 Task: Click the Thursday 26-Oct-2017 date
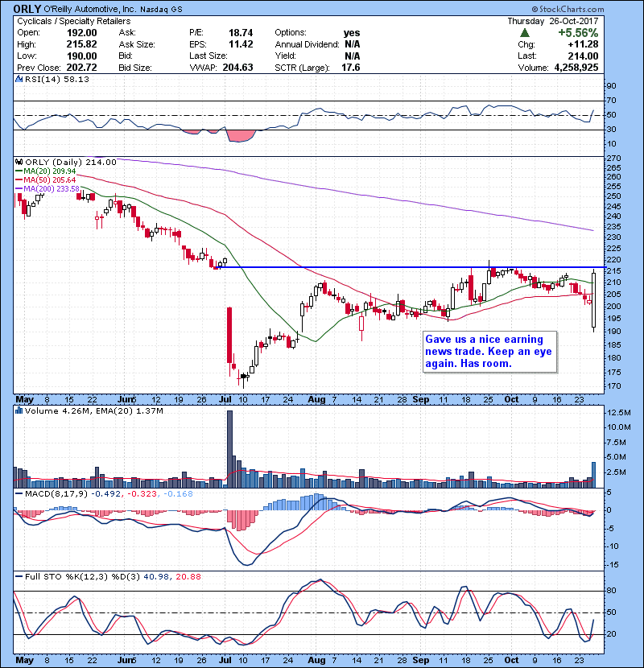pos(553,21)
